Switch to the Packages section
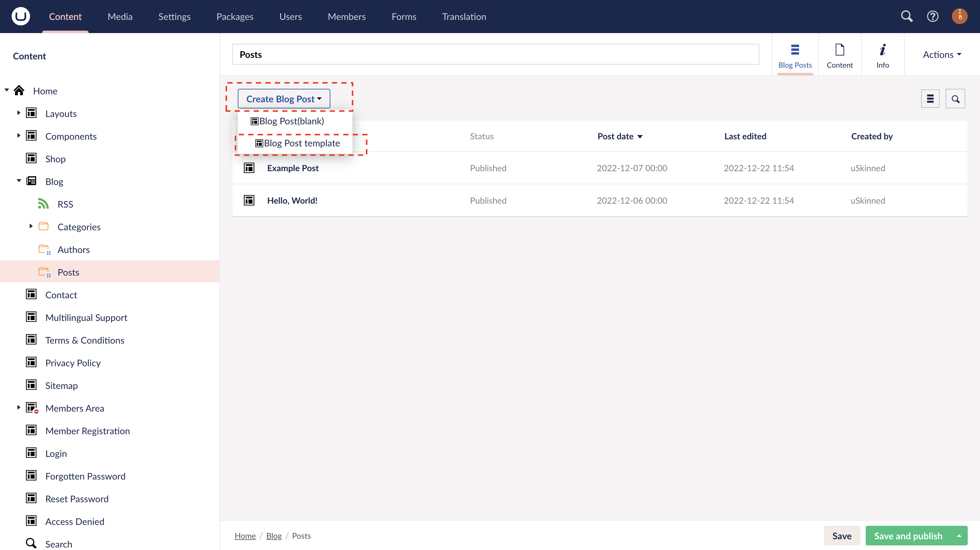 click(235, 16)
